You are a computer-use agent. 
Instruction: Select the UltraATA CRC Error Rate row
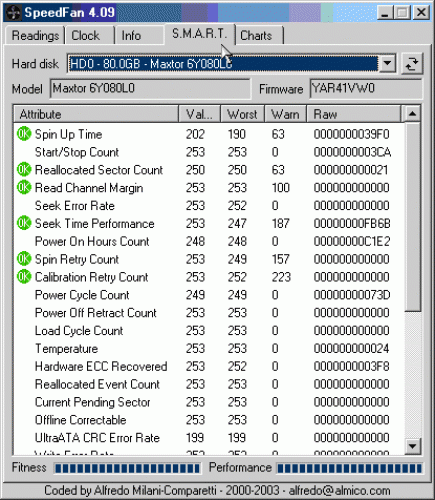(209, 438)
